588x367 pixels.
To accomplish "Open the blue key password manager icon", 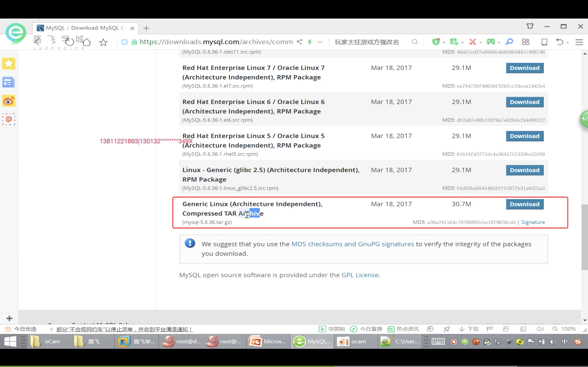I will pyautogui.click(x=509, y=42).
